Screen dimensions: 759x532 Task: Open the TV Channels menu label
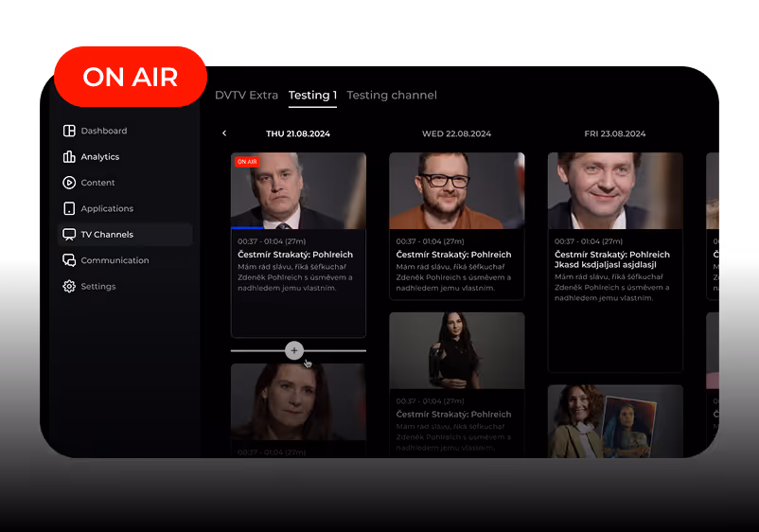click(107, 235)
